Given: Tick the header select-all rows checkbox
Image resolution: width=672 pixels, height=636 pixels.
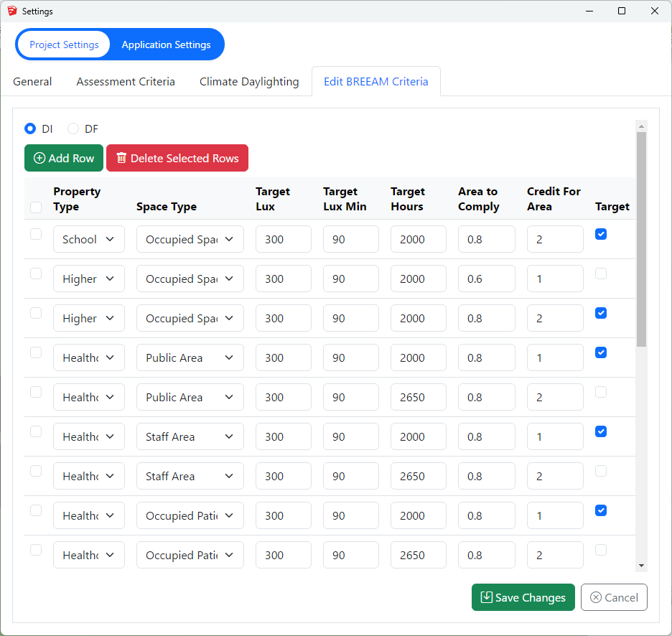Looking at the screenshot, I should click(x=36, y=207).
